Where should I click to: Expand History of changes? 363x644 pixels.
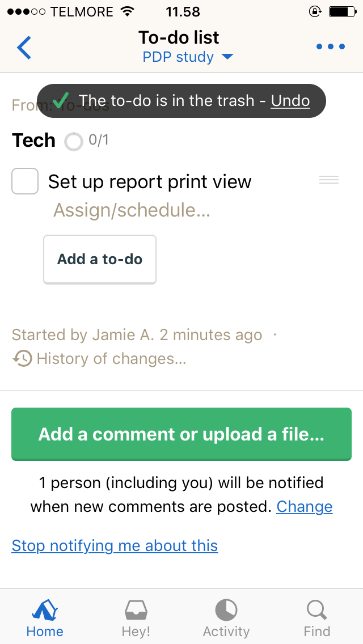[x=111, y=359]
